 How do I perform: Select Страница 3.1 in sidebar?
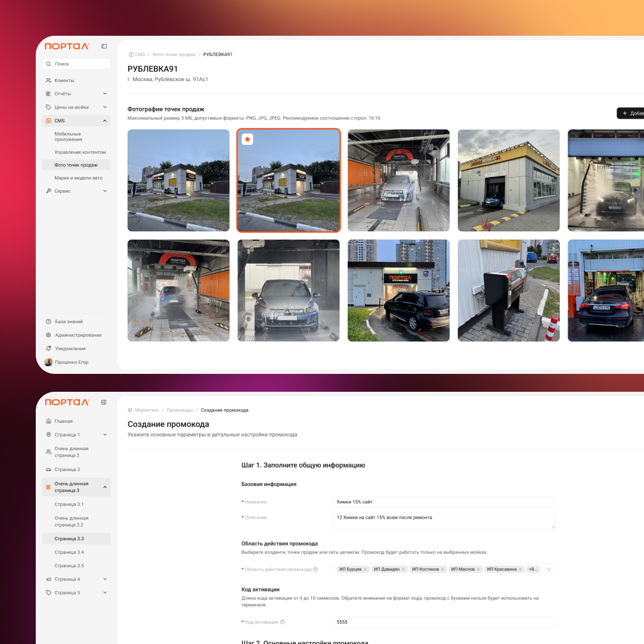click(76, 504)
